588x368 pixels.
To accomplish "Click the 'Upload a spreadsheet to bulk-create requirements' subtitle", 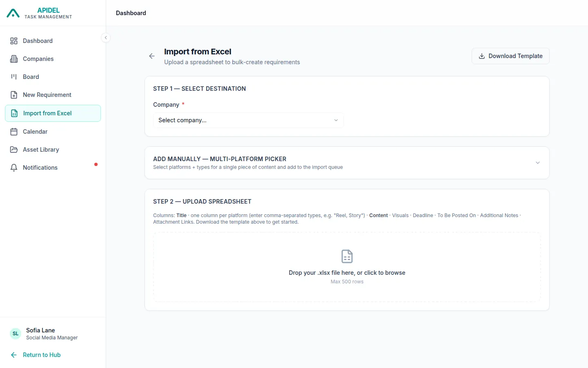I will pyautogui.click(x=232, y=62).
